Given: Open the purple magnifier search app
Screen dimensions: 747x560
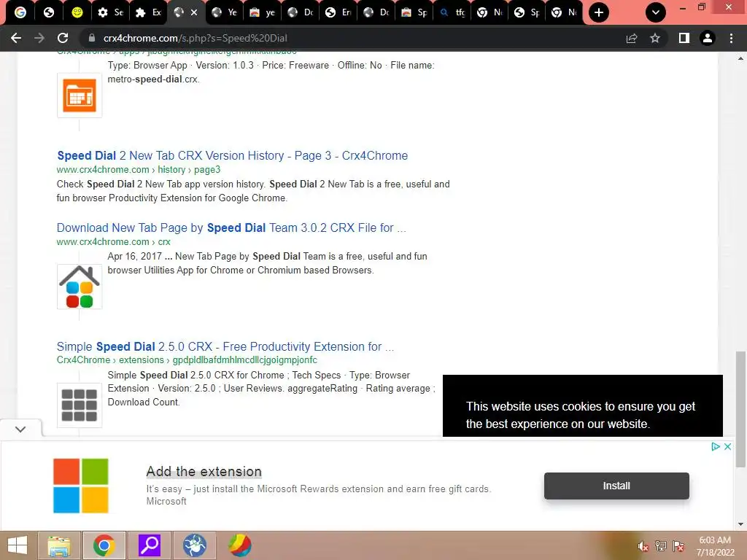Looking at the screenshot, I should [x=149, y=545].
